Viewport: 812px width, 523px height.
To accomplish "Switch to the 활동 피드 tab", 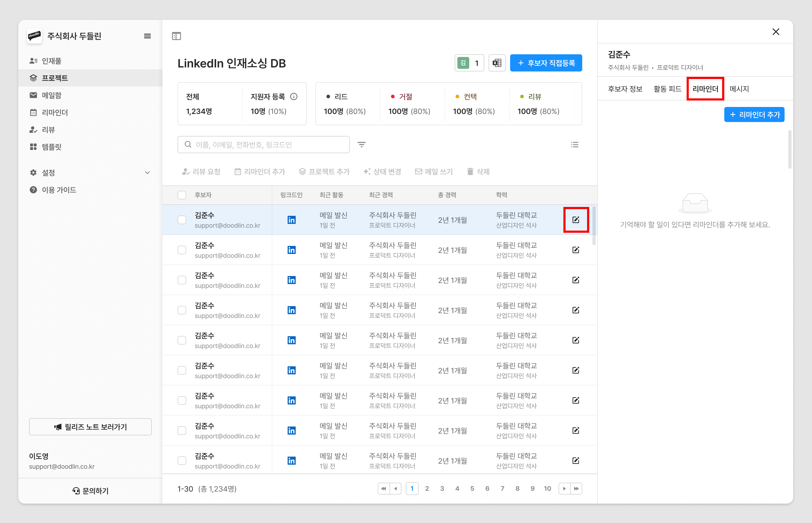I will pos(667,89).
